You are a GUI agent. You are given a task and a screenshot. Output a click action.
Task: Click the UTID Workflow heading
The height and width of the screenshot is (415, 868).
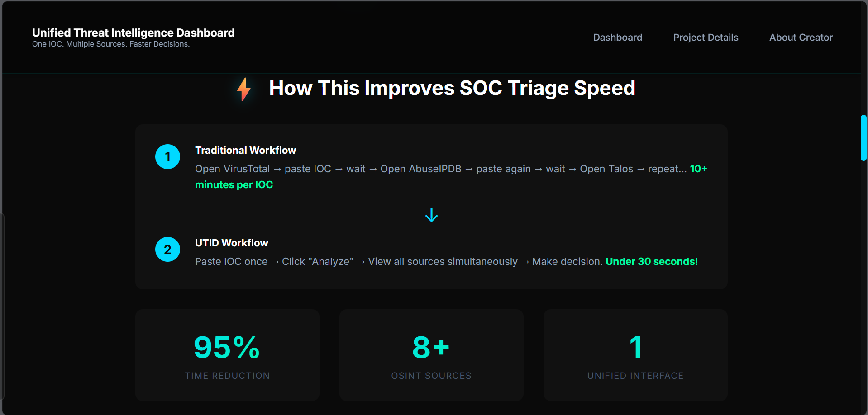tap(231, 243)
